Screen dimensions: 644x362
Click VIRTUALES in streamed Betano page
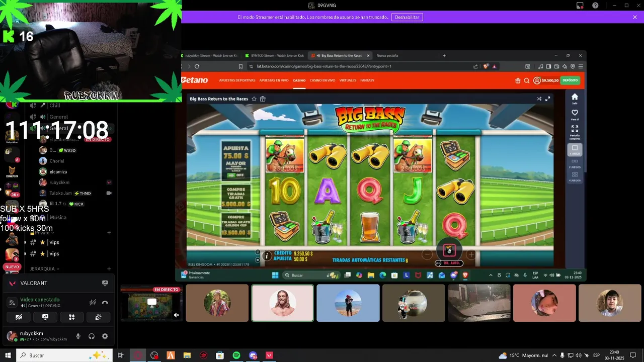pos(348,80)
